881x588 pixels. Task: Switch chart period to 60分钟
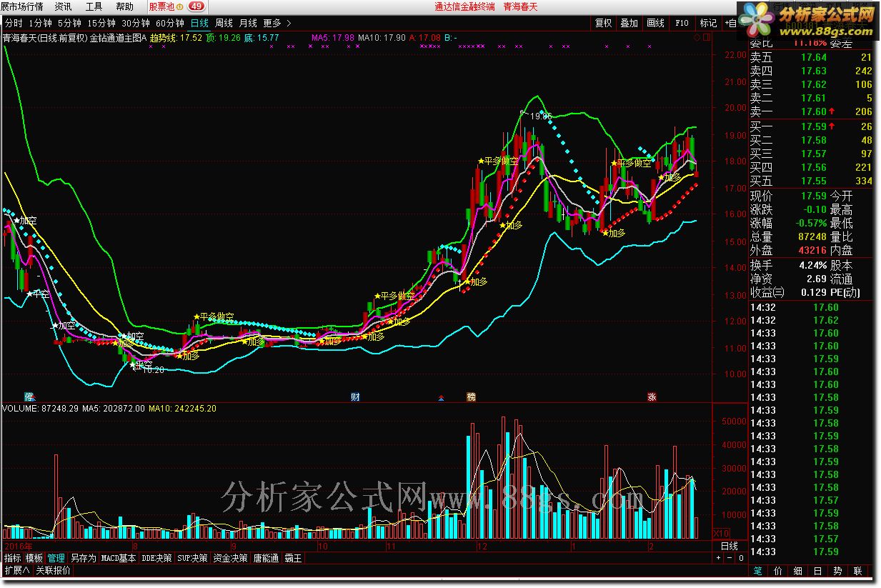click(x=169, y=23)
